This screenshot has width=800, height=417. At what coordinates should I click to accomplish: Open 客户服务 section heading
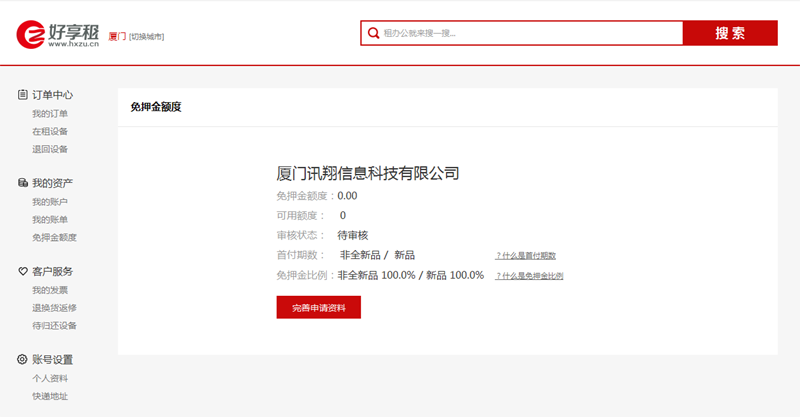[53, 272]
